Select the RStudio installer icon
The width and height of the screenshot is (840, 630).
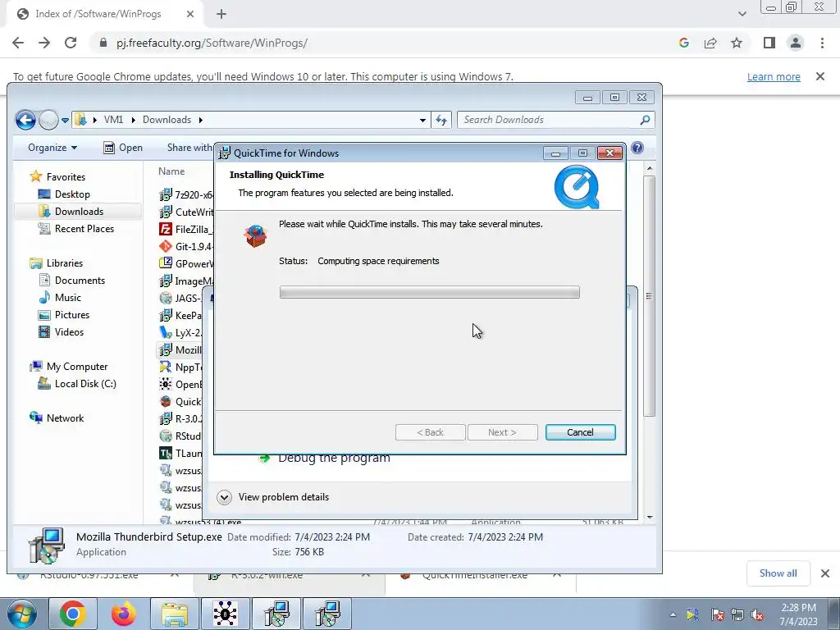point(166,436)
